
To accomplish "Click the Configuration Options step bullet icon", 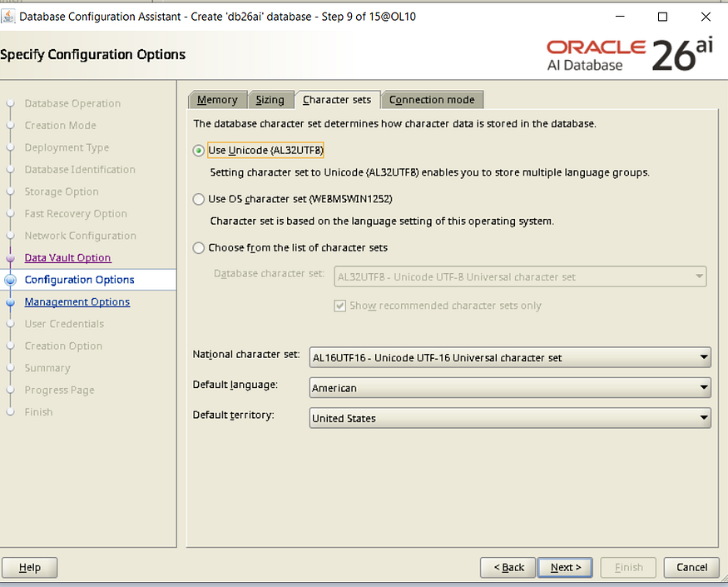I will click(10, 280).
